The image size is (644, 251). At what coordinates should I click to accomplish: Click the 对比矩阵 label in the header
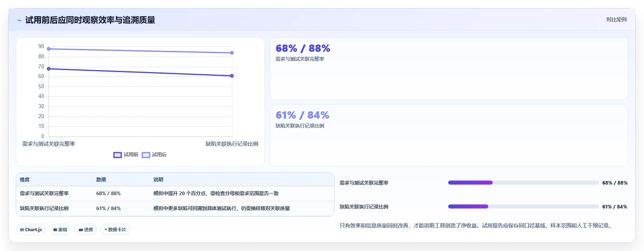click(616, 19)
